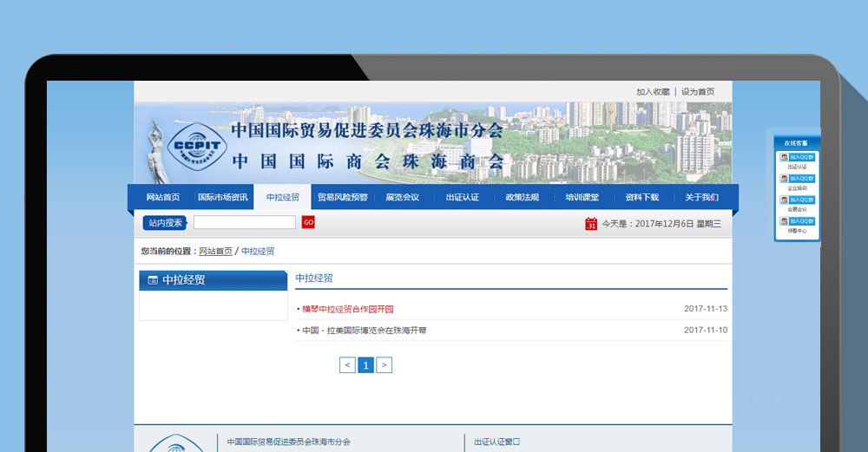The width and height of the screenshot is (868, 452).
Task: Click the 今天是 date text in the search bar
Action: (x=661, y=224)
